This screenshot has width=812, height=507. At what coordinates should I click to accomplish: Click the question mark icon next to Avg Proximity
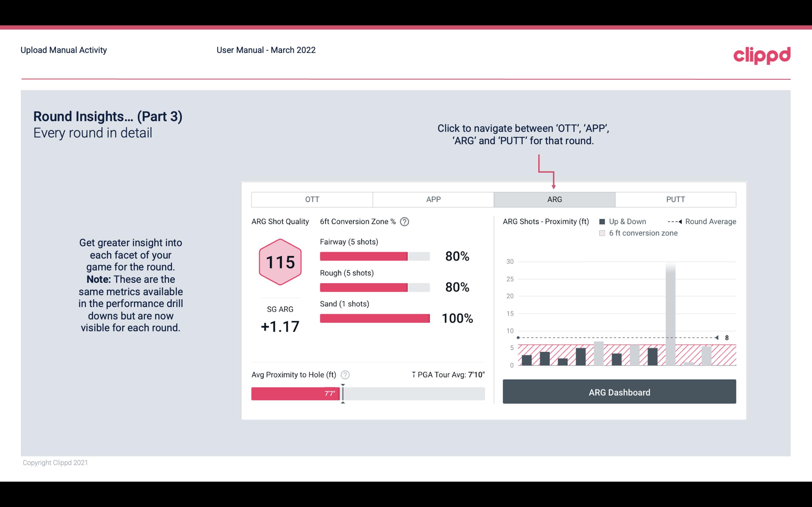pos(345,374)
